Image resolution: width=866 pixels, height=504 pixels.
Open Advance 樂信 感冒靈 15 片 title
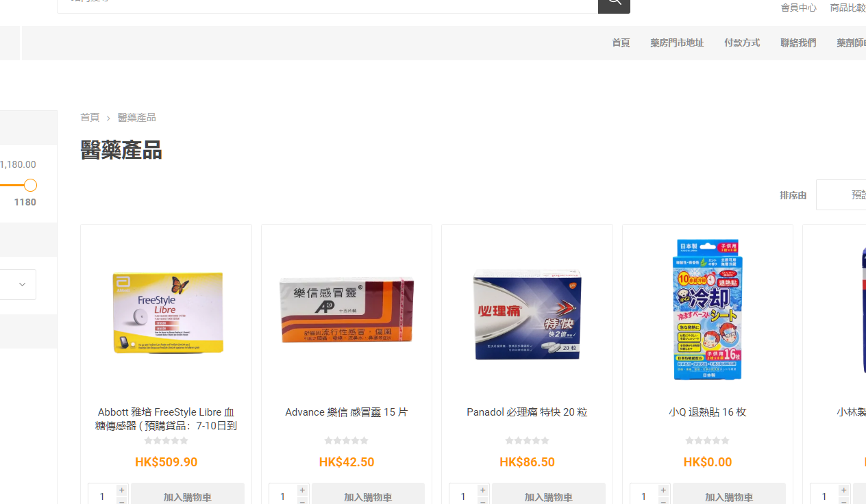coord(347,412)
